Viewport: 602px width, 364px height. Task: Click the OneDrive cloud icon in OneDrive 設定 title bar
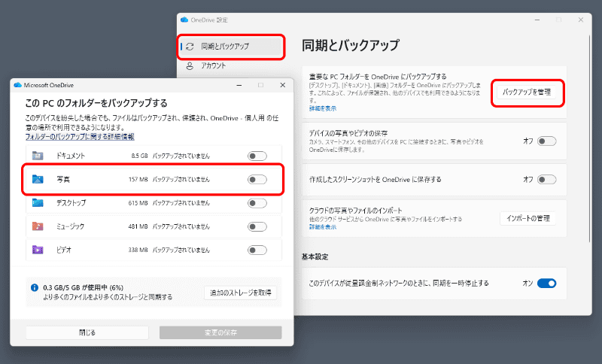pyautogui.click(x=184, y=20)
